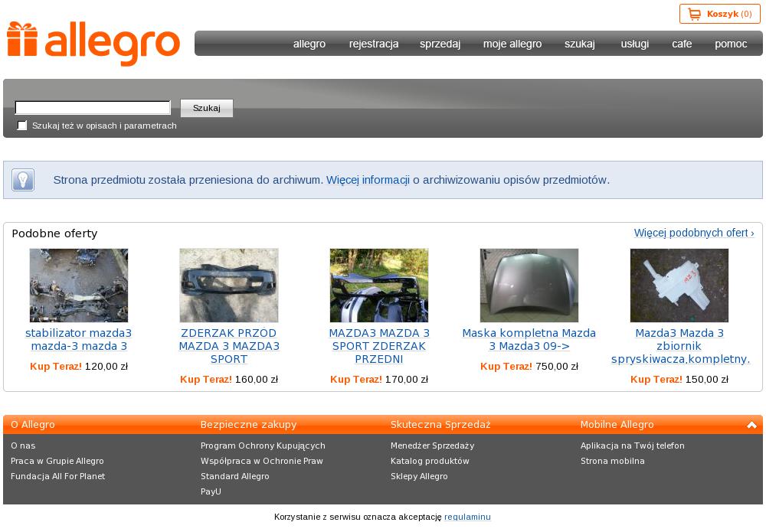Open the pomoc menu item
This screenshot has height=532, width=766.
tap(731, 44)
